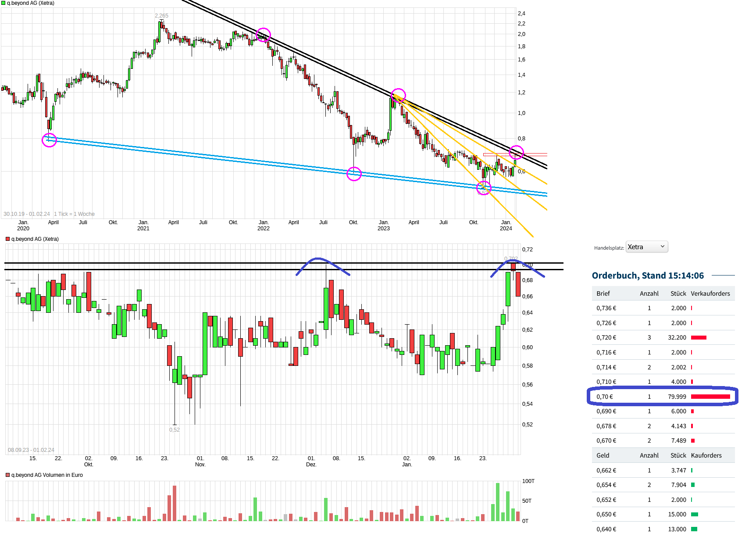The width and height of the screenshot is (756, 551).
Task: Toggle the red legend square of the daily chart
Action: click(x=7, y=239)
